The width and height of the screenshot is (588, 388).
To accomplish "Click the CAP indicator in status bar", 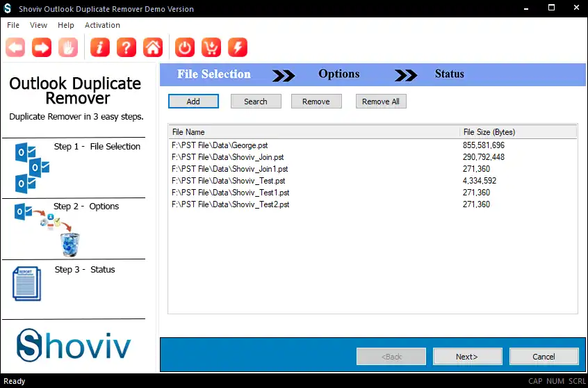I will click(535, 381).
